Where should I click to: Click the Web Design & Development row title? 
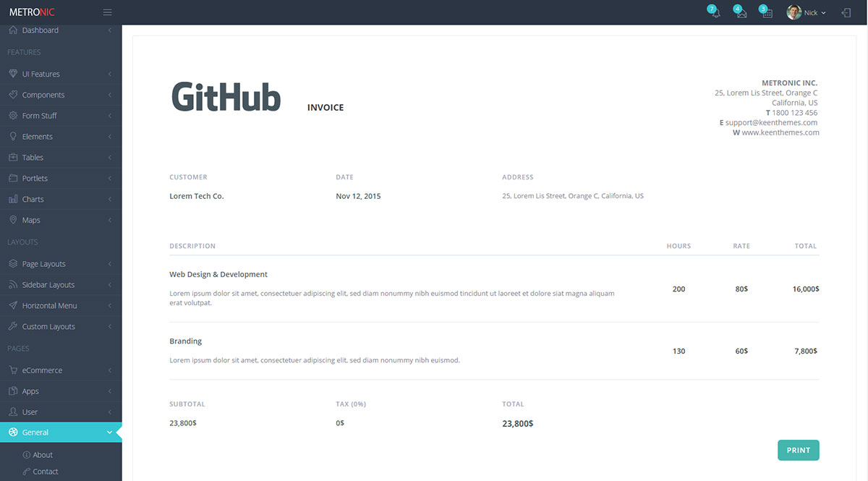click(218, 275)
